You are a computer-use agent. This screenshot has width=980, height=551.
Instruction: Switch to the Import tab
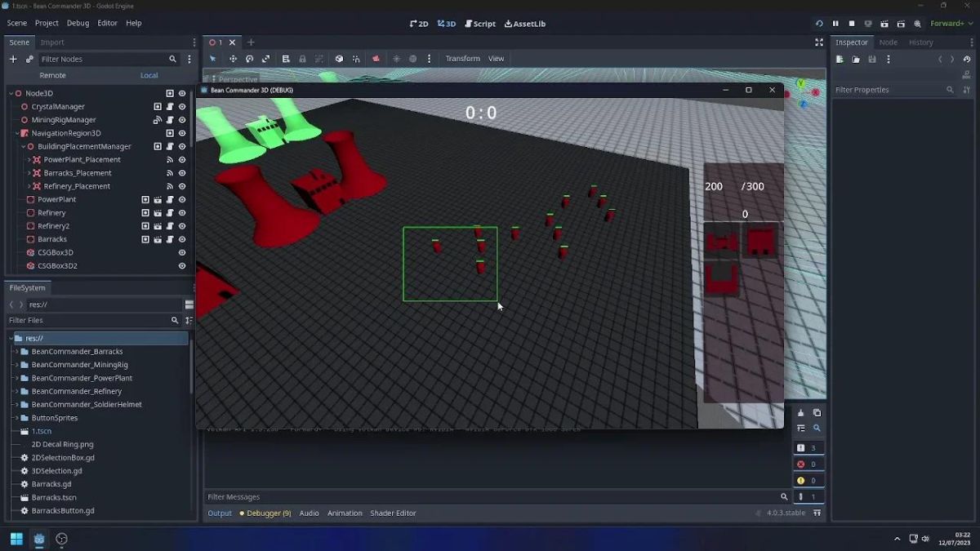click(x=52, y=42)
